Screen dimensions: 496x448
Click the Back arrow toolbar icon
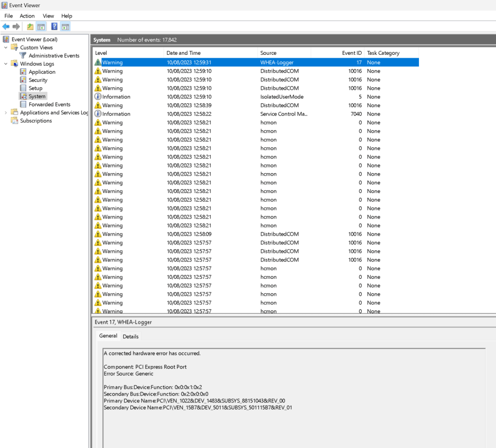click(6, 27)
